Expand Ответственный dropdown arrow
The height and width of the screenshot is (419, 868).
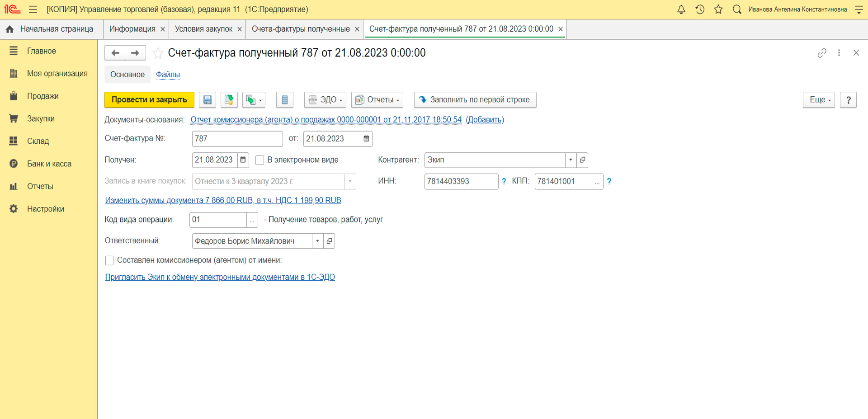pos(317,241)
